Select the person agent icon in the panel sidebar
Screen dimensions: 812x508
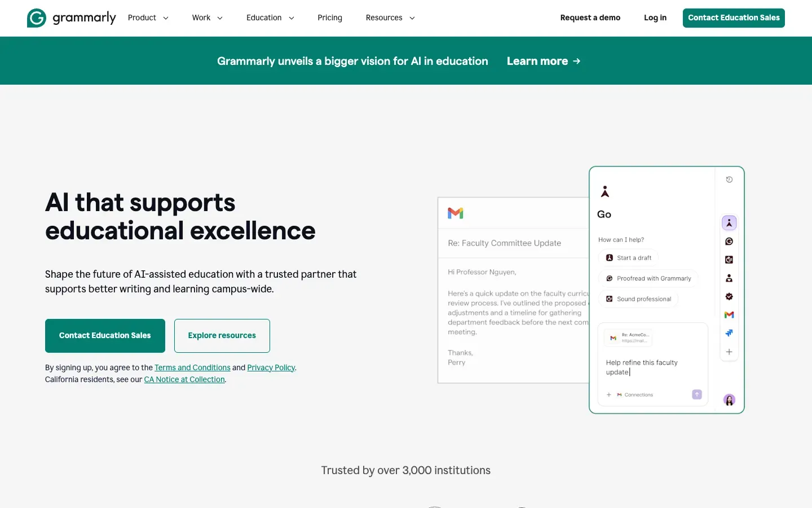(729, 278)
